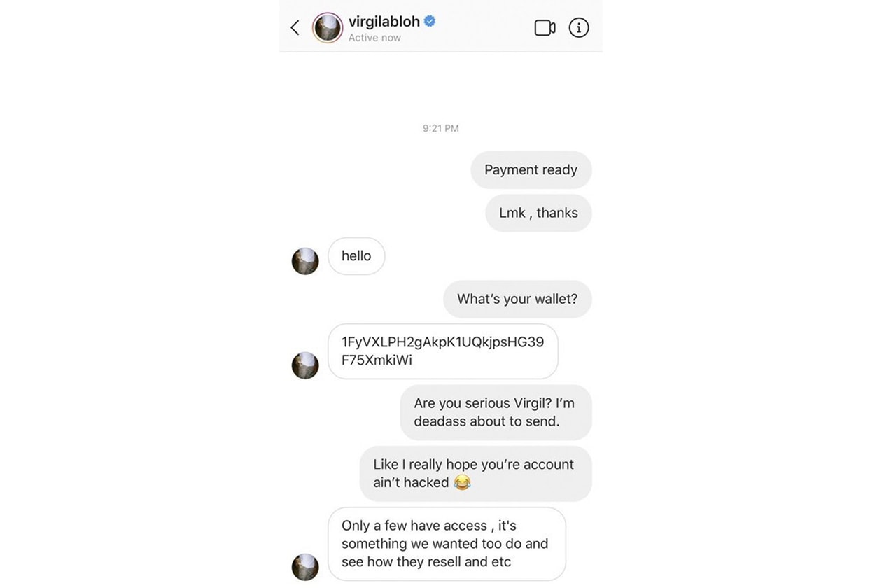Image resolution: width=882 pixels, height=588 pixels.
Task: Tap the Active now status text
Action: [374, 37]
